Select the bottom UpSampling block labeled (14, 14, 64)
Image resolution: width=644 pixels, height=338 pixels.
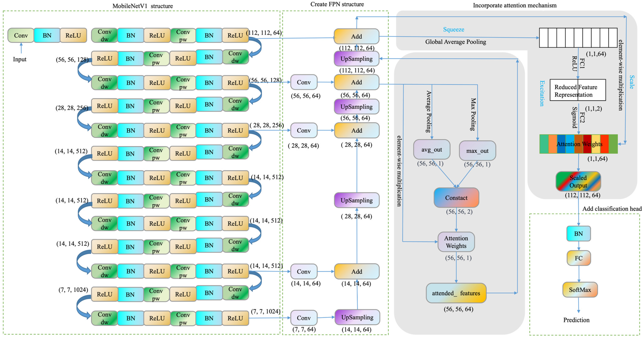click(357, 317)
